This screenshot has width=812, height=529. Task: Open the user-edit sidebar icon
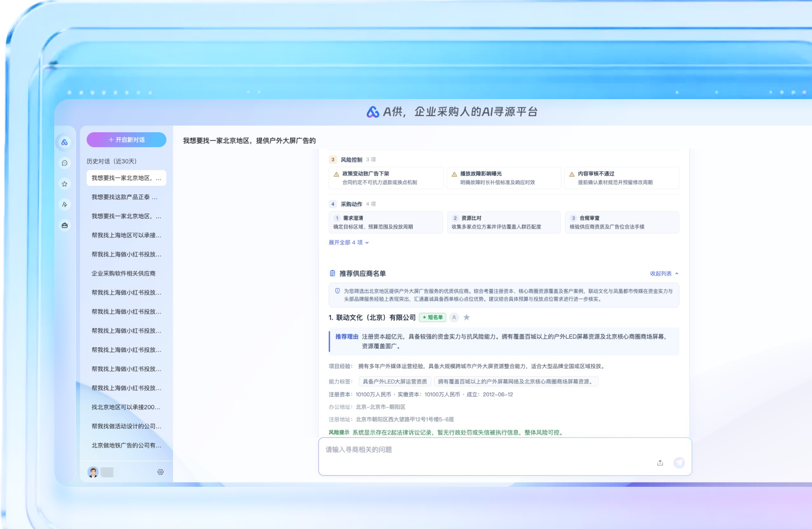pyautogui.click(x=64, y=205)
